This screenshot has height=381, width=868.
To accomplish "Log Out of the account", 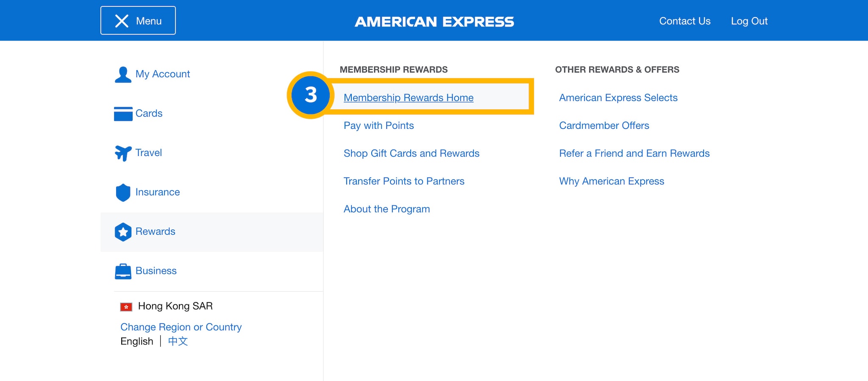I will (x=749, y=21).
